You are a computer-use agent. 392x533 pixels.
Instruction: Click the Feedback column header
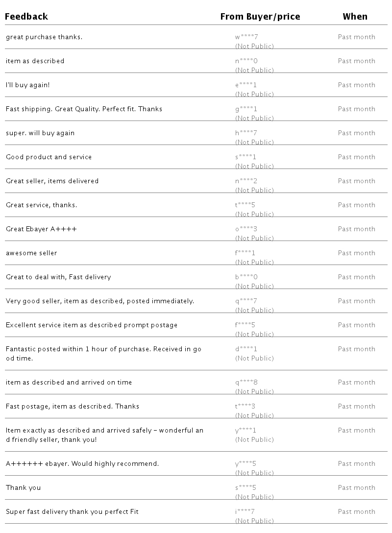click(x=26, y=17)
